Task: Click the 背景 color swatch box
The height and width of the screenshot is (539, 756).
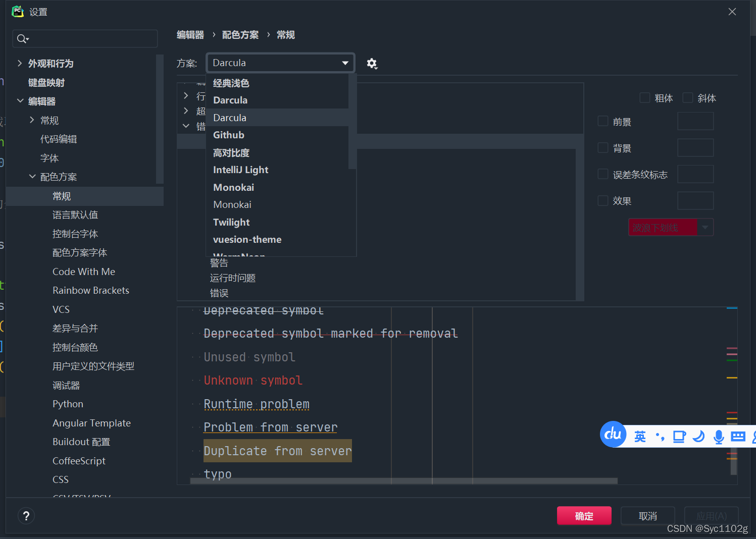Action: coord(695,148)
